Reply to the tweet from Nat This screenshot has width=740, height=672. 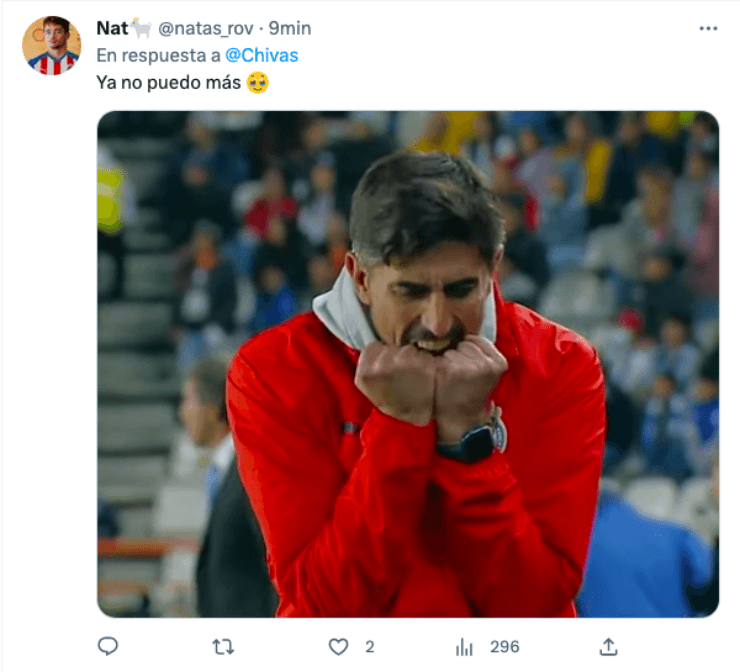pos(108,647)
